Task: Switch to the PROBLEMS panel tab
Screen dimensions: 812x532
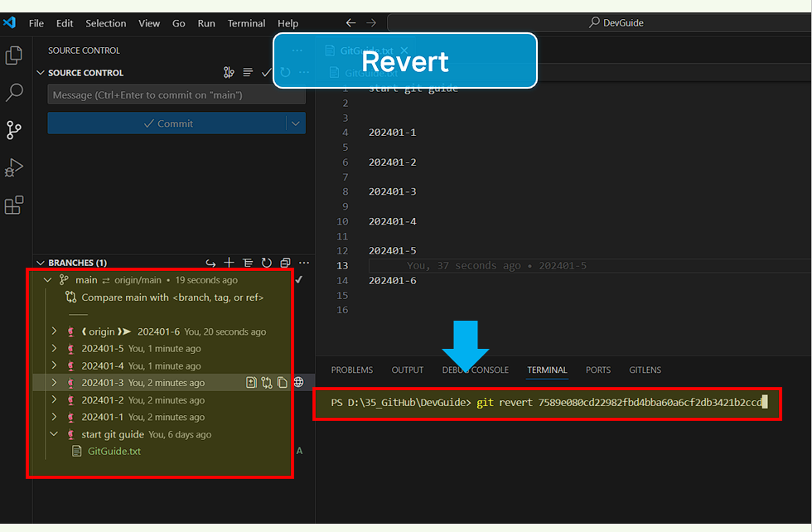Action: 352,370
